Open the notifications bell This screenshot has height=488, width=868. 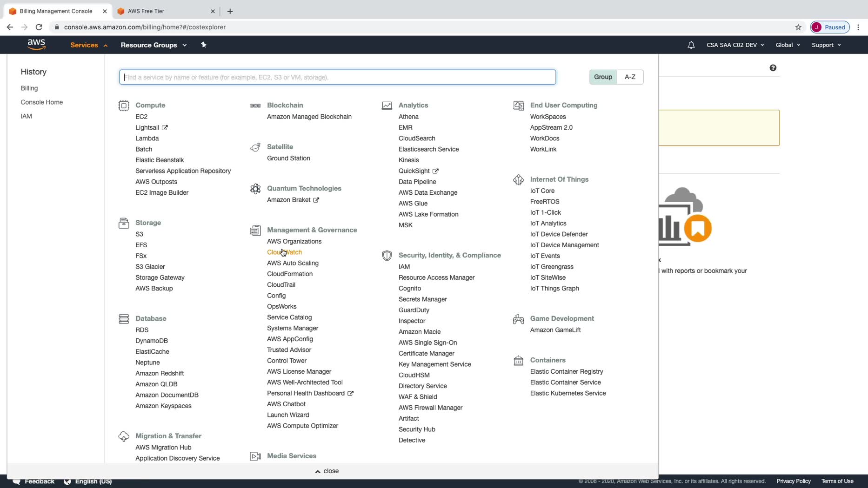(691, 45)
